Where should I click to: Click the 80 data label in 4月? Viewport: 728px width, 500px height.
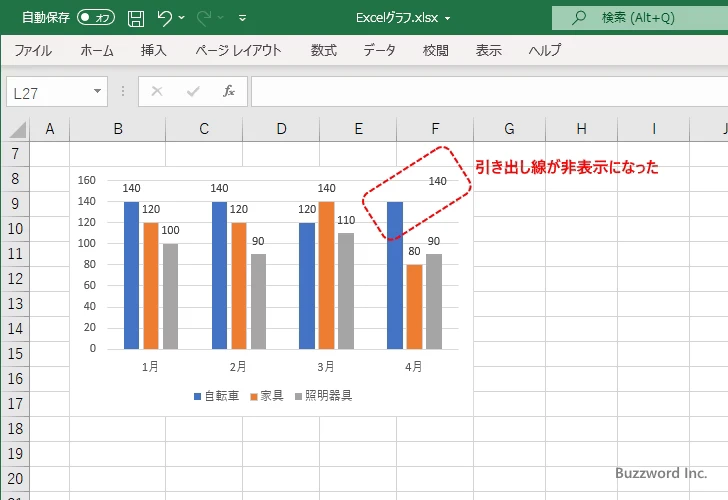click(x=414, y=252)
